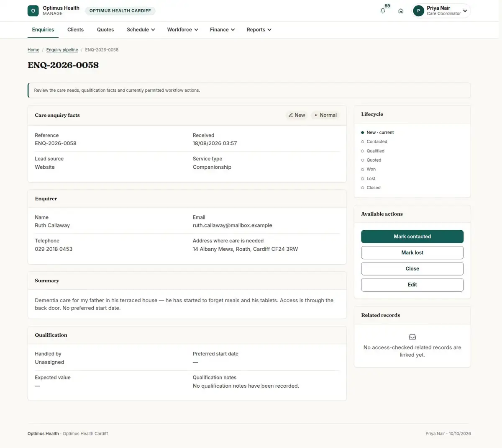
Task: Open the Finance dropdown
Action: coord(222,30)
